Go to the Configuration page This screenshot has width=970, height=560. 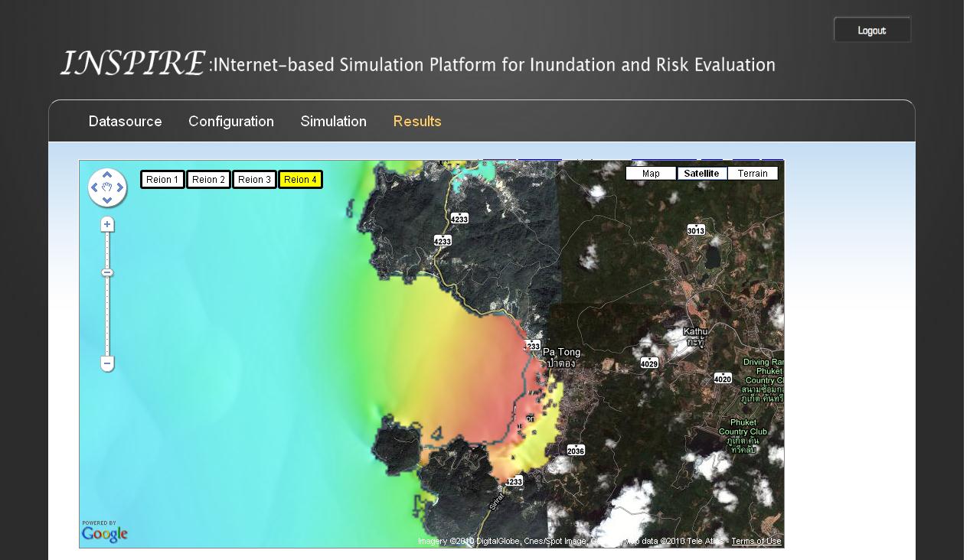coord(231,122)
